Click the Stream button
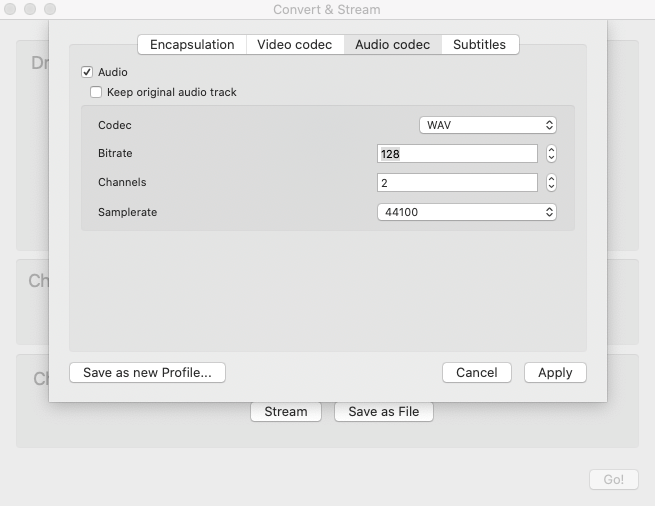Screen dimensions: 655x506 [285, 411]
